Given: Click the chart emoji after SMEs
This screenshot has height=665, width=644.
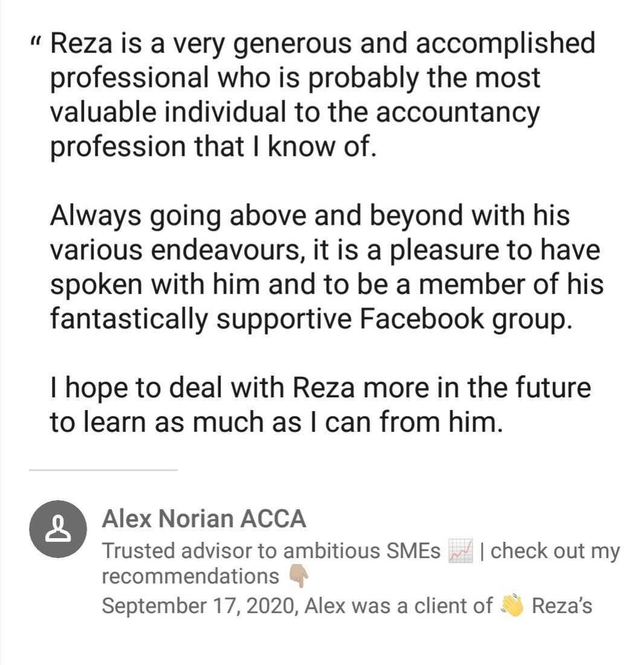Looking at the screenshot, I should click(460, 551).
